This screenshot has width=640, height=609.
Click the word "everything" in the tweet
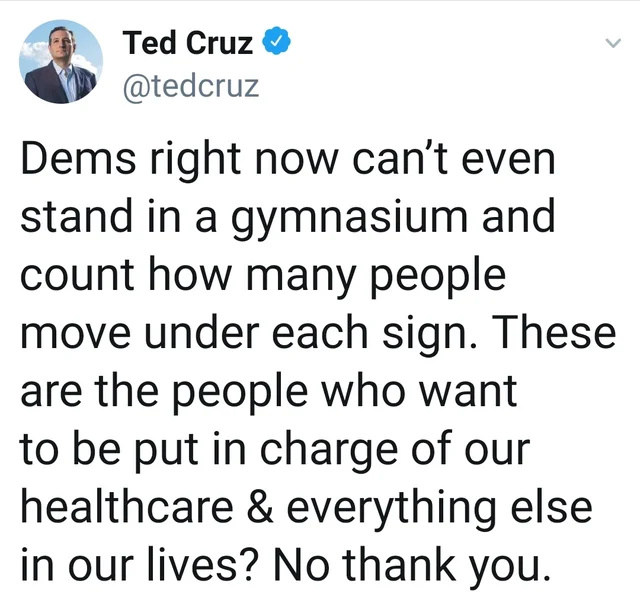click(x=392, y=509)
